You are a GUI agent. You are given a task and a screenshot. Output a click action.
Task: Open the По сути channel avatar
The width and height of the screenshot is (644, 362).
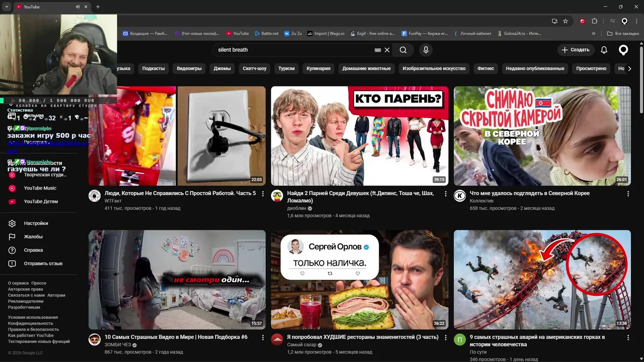tap(460, 339)
